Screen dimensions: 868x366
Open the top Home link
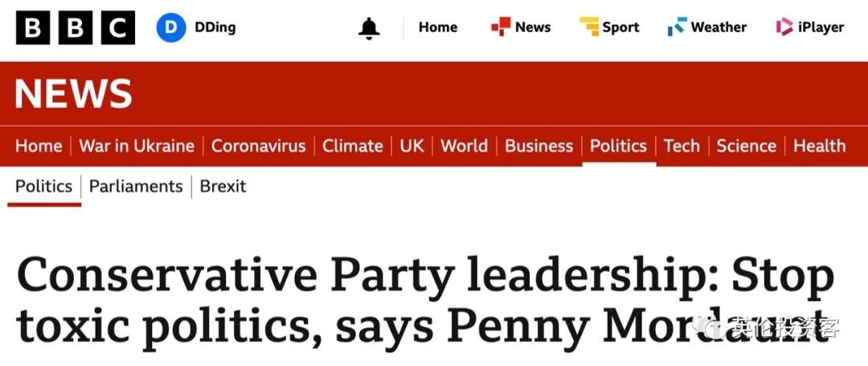click(438, 27)
